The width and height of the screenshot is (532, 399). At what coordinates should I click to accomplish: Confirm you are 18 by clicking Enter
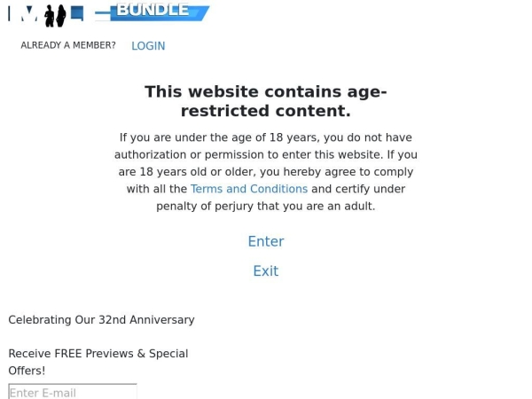[266, 241]
